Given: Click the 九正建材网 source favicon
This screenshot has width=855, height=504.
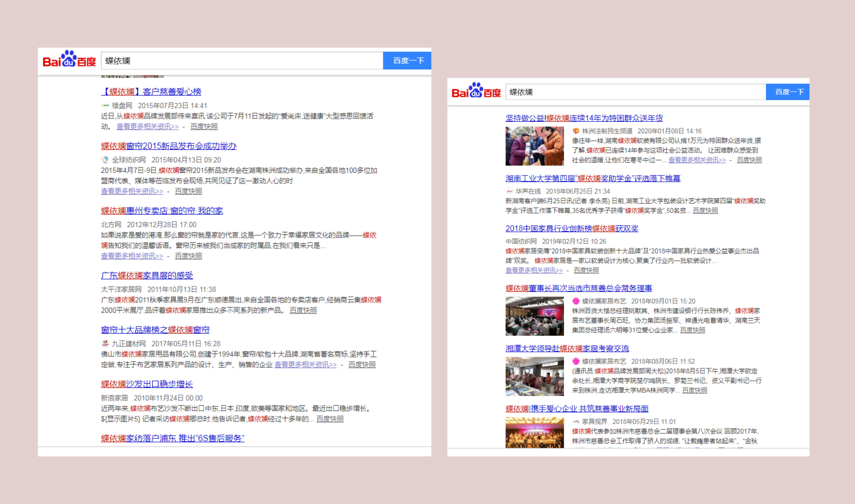Looking at the screenshot, I should pos(105,343).
